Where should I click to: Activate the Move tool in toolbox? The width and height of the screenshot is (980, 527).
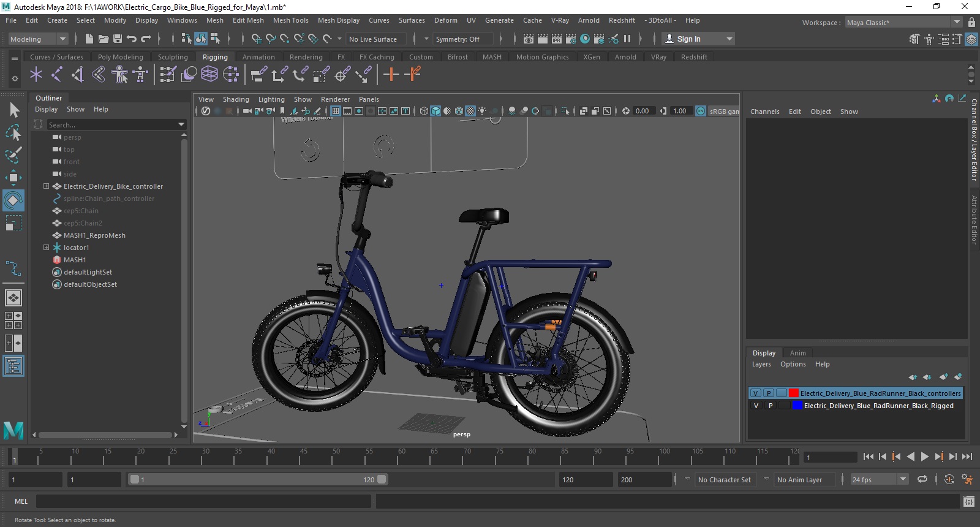13,178
